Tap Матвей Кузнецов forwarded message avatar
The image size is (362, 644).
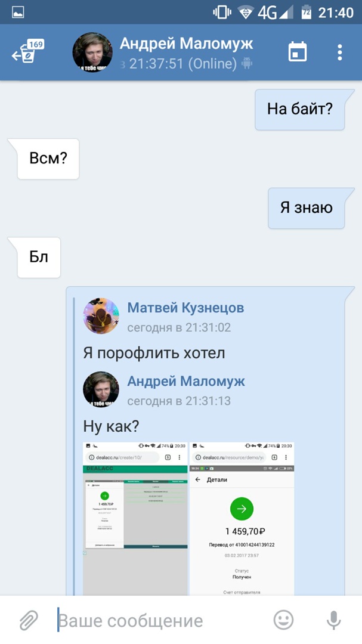point(101,316)
